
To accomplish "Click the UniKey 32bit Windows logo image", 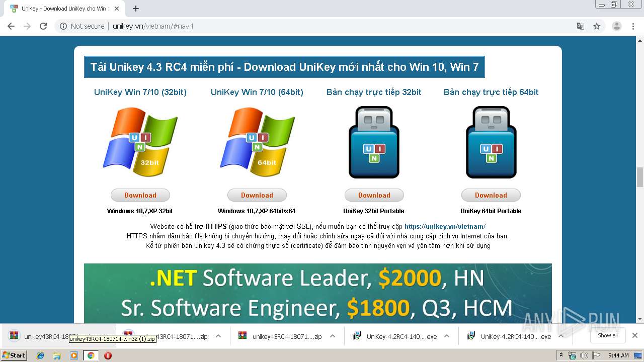I will 140,142.
